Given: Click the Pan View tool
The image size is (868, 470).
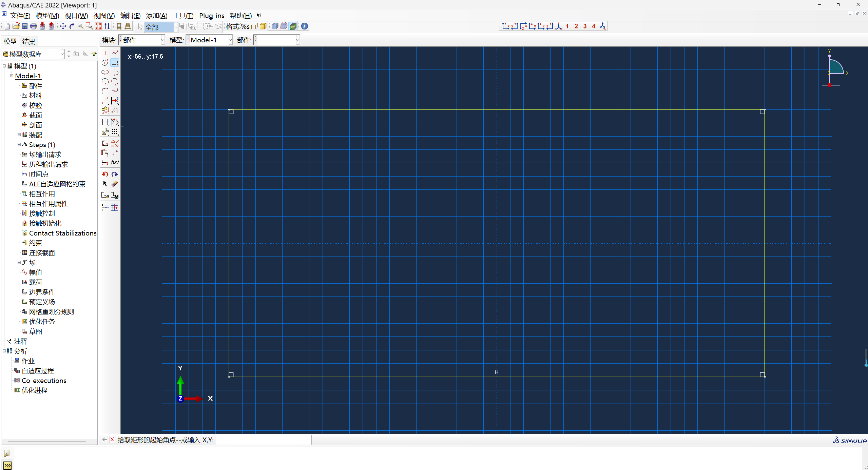Looking at the screenshot, I should click(63, 26).
